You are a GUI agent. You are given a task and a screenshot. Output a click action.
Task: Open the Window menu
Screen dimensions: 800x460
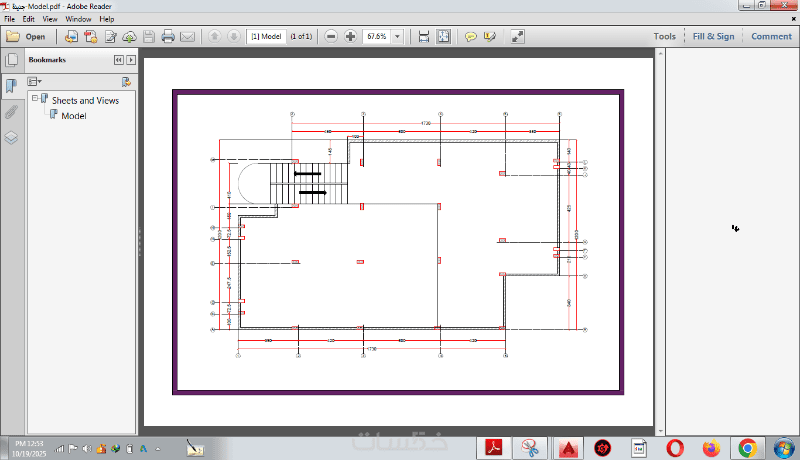(78, 19)
